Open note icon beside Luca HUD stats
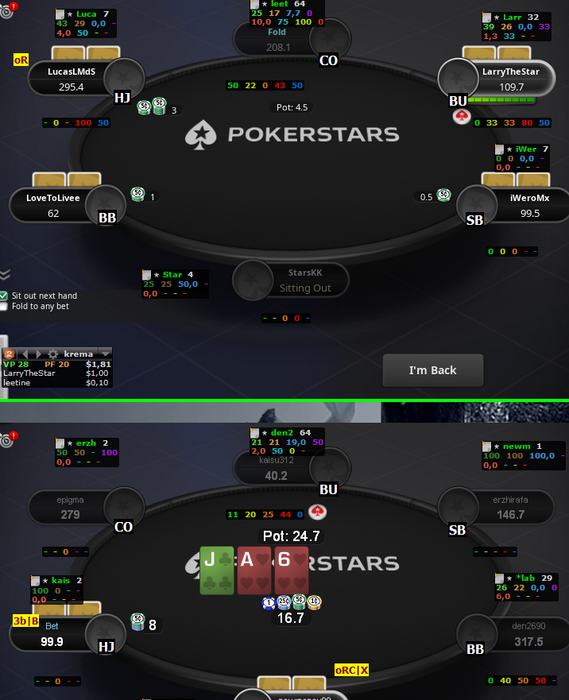This screenshot has width=569, height=700. [60, 14]
